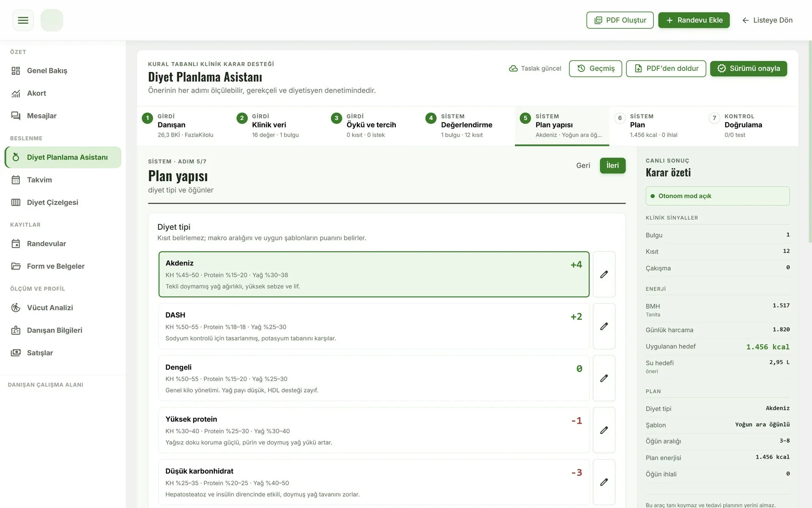Click pencil icon beside Akdeniz diet
This screenshot has width=812, height=508.
tap(604, 274)
